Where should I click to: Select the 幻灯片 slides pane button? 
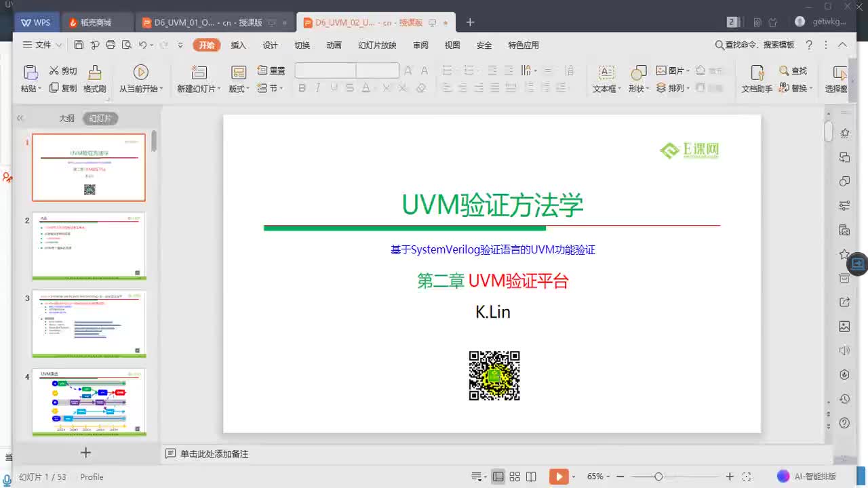(100, 118)
